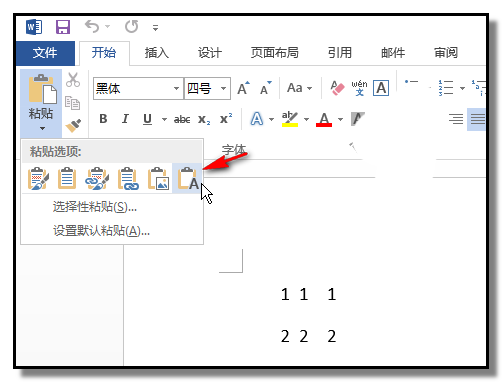Viewport: 502px width, 382px height.
Task: Justify paragraph text
Action: (x=477, y=119)
